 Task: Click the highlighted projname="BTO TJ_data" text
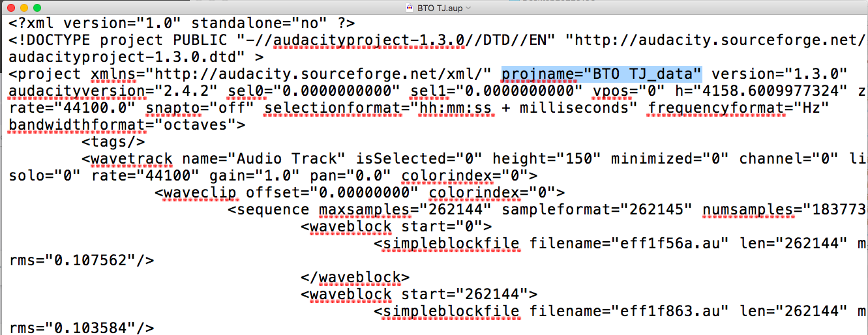click(x=602, y=74)
